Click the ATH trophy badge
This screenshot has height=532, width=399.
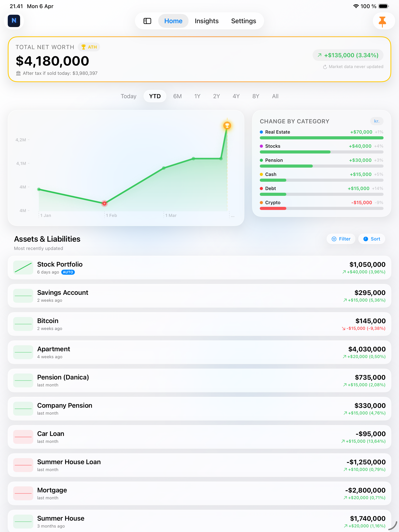pos(89,47)
